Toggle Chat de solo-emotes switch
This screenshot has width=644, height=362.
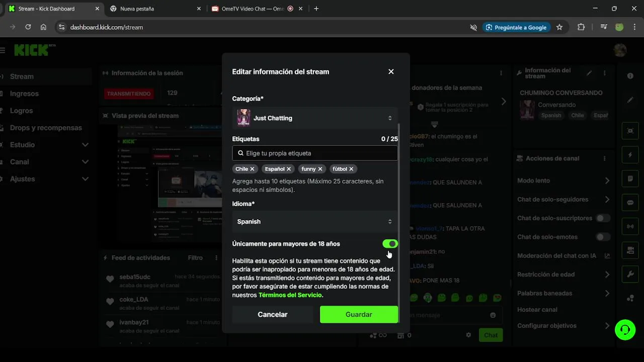[x=603, y=237]
